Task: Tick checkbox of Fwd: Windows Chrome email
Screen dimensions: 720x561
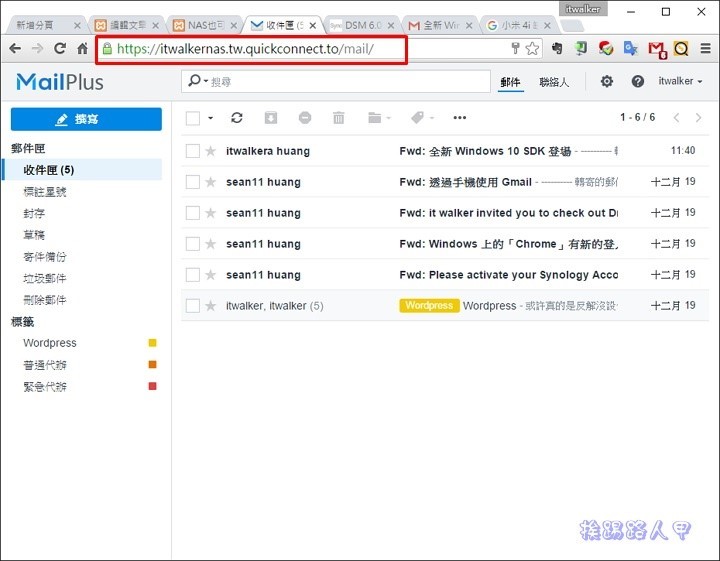Action: (193, 244)
